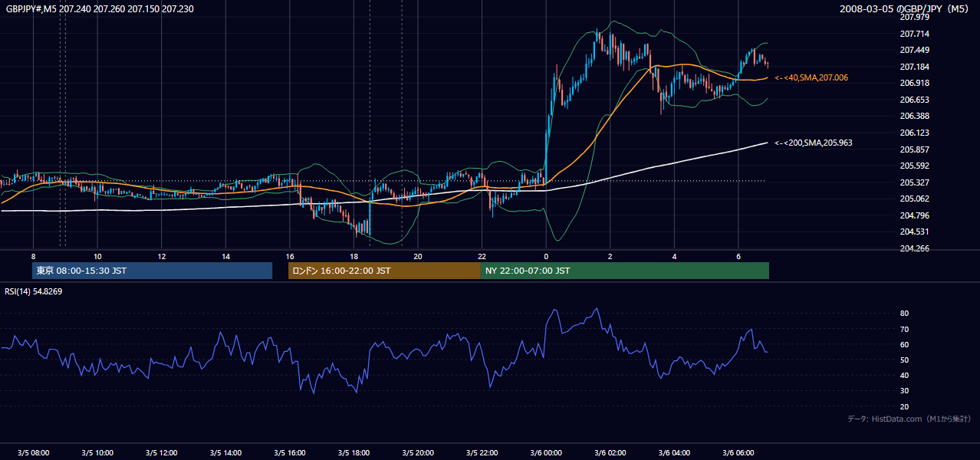Click the RSI 30 level label
The width and height of the screenshot is (980, 460).
point(904,391)
